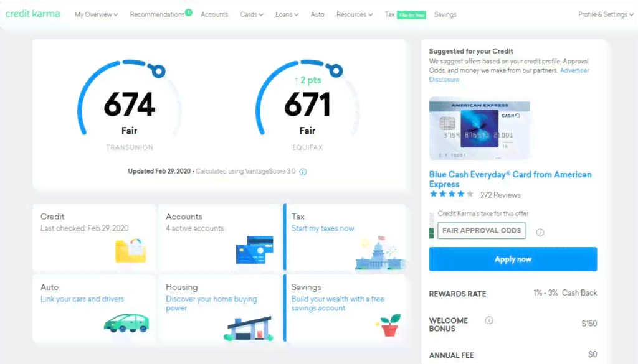Image resolution: width=638 pixels, height=364 pixels.
Task: Expand the Resources dropdown menu
Action: tap(355, 15)
